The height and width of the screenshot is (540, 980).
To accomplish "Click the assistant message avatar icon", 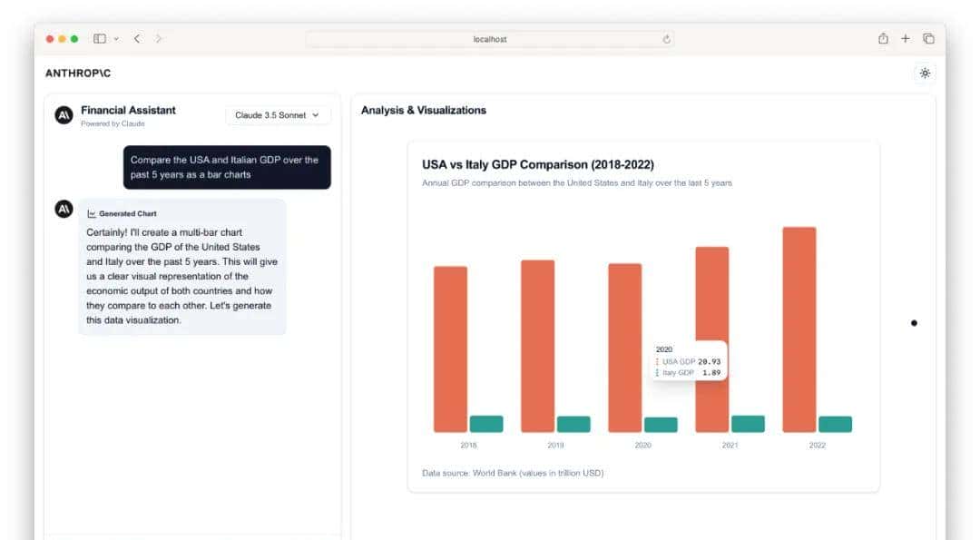I will [x=64, y=210].
